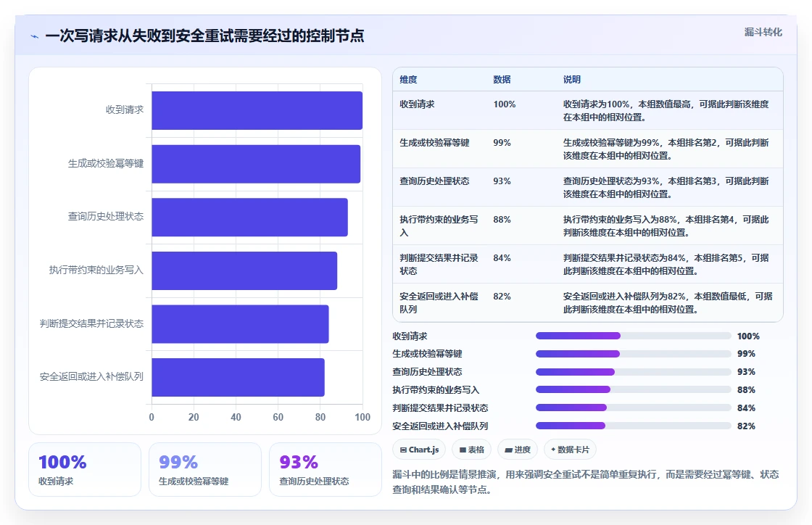
Task: Click the 安全返回或进入补偿队列 chart bar
Action: click(x=239, y=377)
